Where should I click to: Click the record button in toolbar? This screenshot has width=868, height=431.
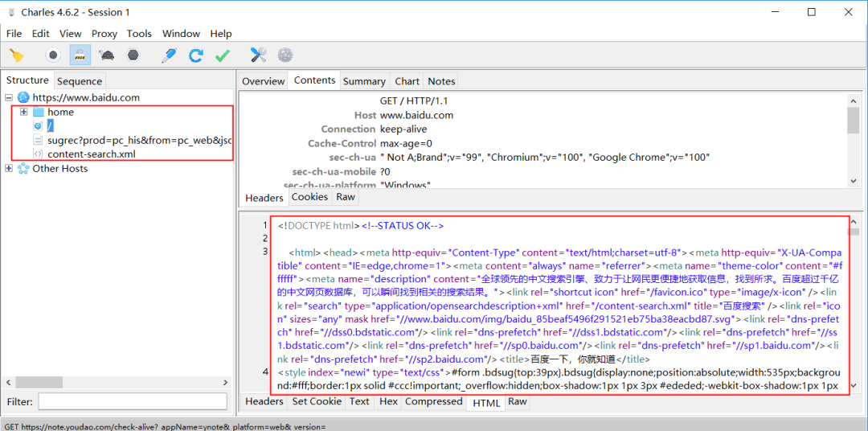click(53, 55)
